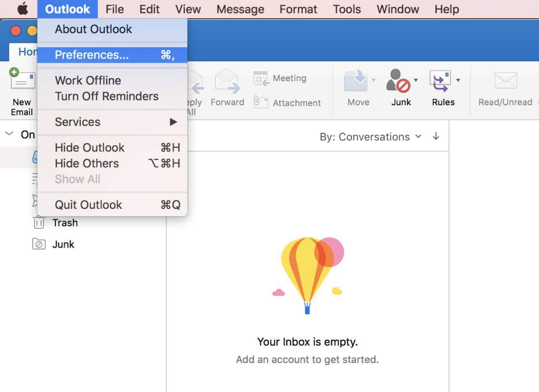Collapse the On My Computer folder group

tap(9, 134)
